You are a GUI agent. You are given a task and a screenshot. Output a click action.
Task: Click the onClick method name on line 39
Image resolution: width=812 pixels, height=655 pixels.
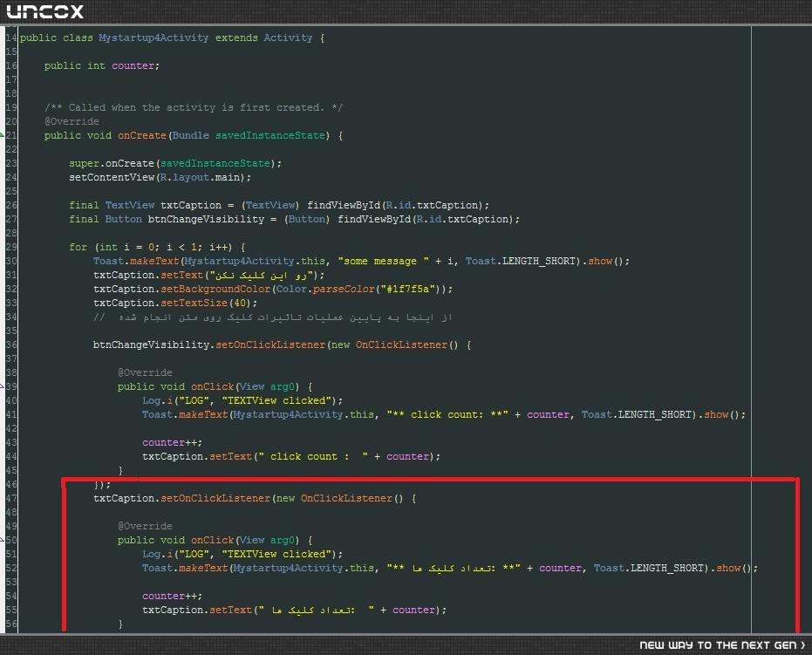pos(212,386)
